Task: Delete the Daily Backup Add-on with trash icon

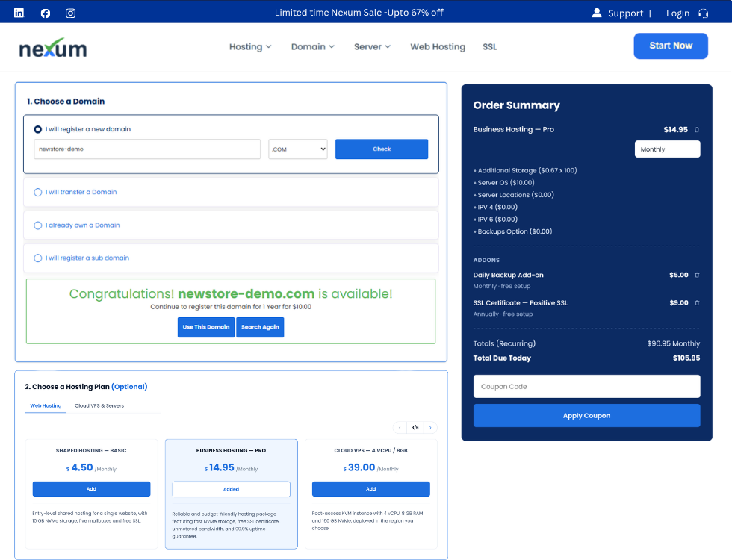Action: (x=697, y=275)
